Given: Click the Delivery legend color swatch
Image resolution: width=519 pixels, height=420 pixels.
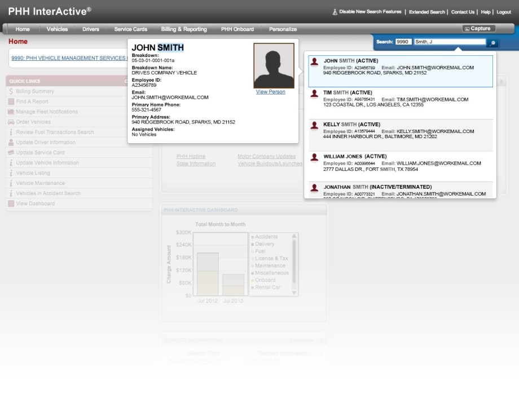Looking at the screenshot, I should point(253,245).
